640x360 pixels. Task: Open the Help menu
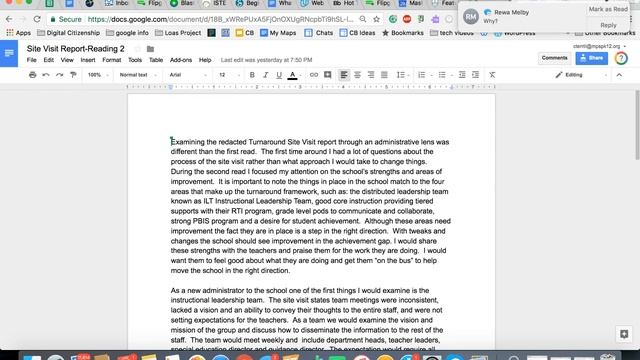(x=205, y=60)
